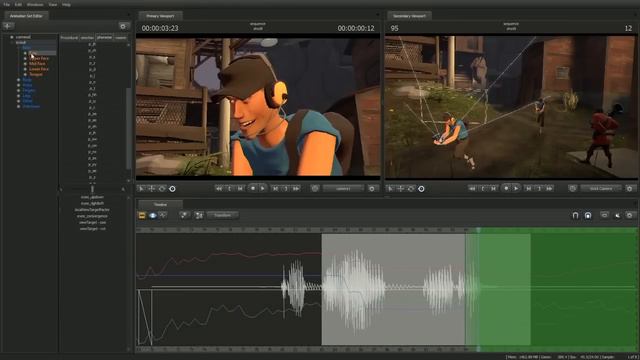Click the speaker icon on timeline toolbar
This screenshot has width=640, height=360.
coord(617,215)
